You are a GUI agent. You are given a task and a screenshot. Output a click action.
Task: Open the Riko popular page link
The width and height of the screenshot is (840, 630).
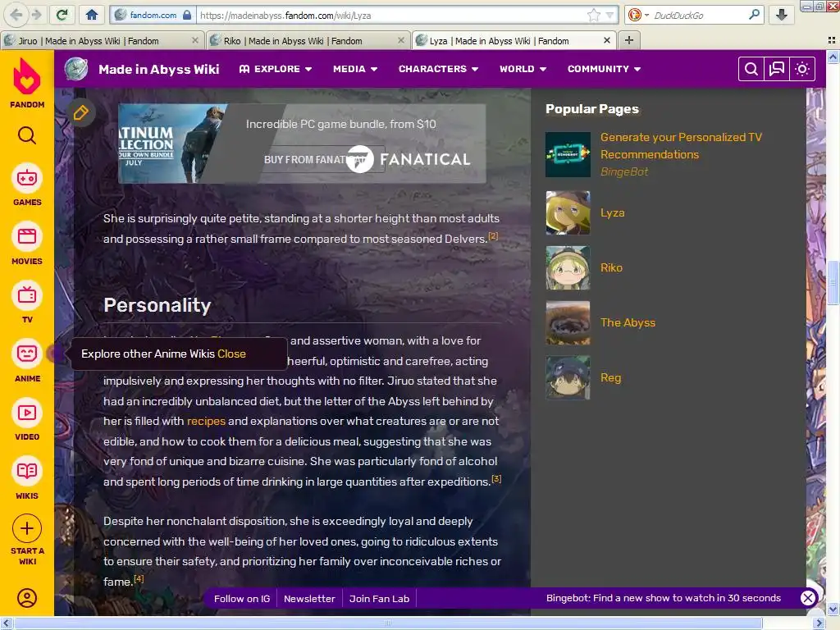pyautogui.click(x=611, y=267)
